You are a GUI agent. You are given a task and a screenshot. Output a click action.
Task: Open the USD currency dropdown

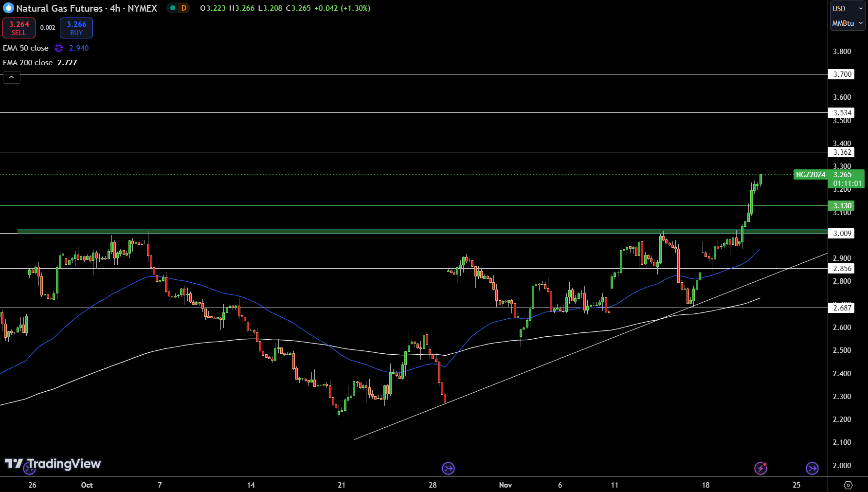848,8
